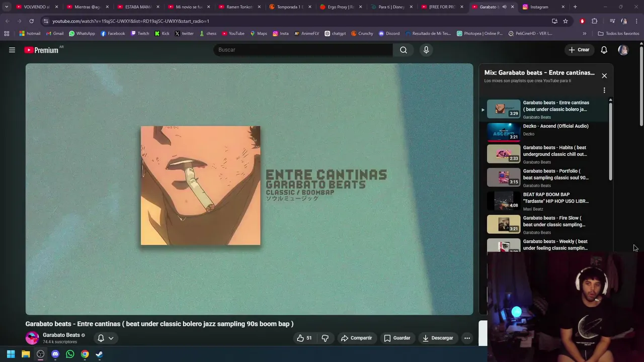Open YouTube notifications bell in header

pyautogui.click(x=604, y=50)
